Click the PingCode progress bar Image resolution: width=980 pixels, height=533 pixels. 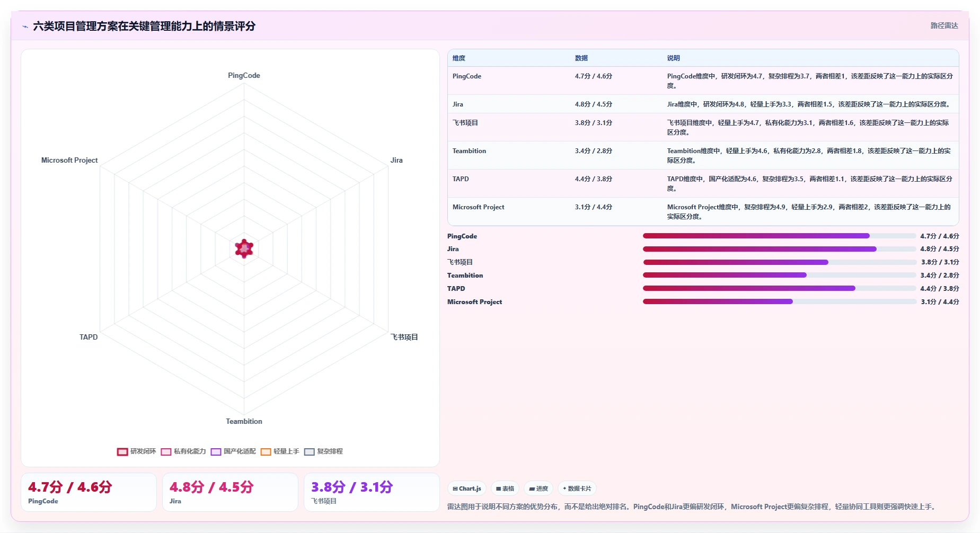point(780,236)
